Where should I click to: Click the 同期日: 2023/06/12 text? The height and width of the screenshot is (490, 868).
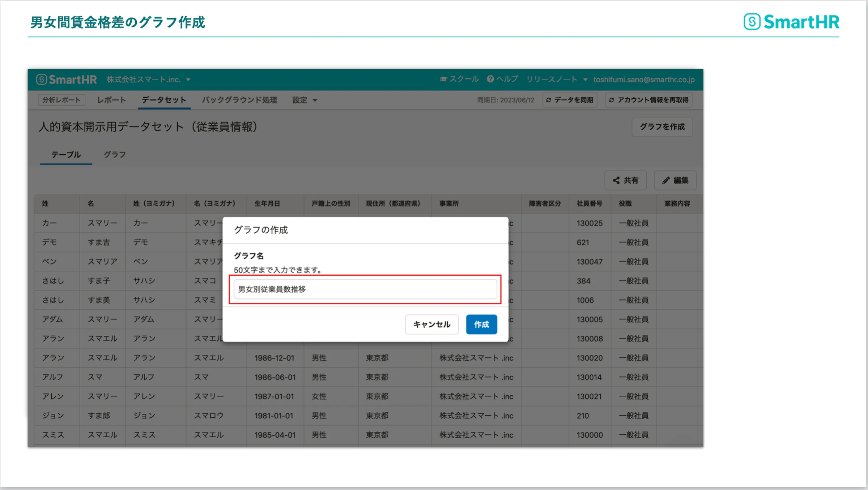pyautogui.click(x=506, y=100)
